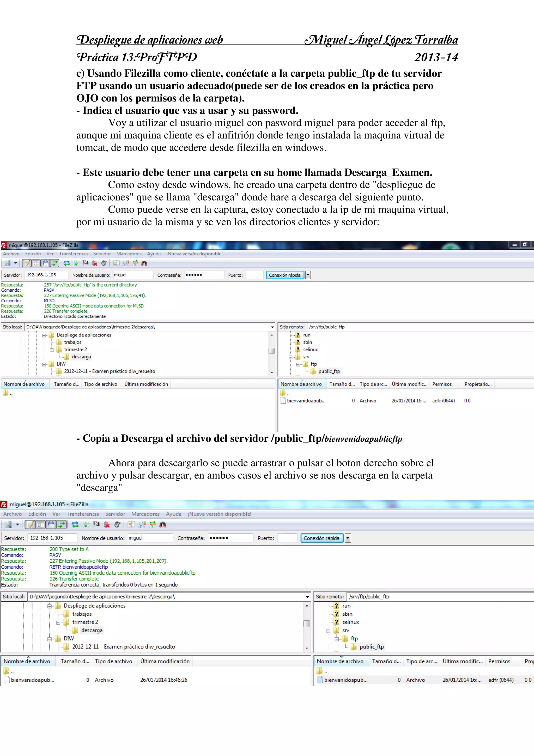The width and height of the screenshot is (534, 756).
Task: Refresh file lists in upper FileZilla toolbar
Action: click(67, 263)
